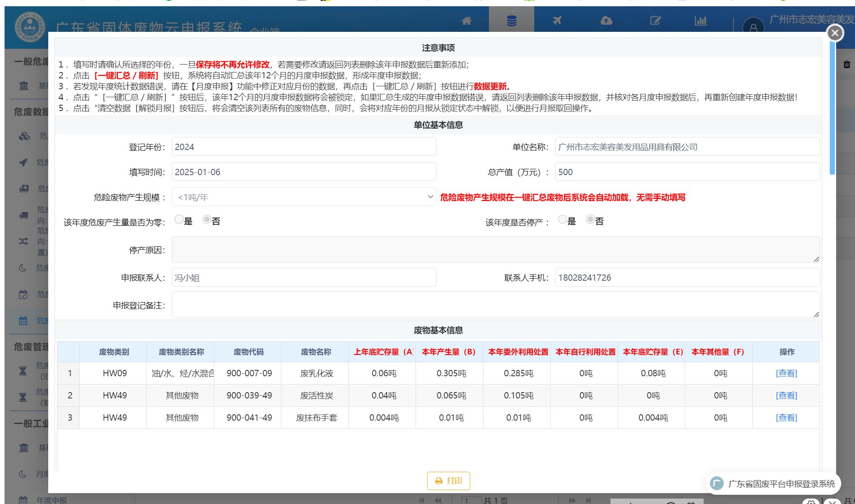Click the calendar check icon in sidebar
Viewport: 855px width, 504px height.
coord(23,294)
